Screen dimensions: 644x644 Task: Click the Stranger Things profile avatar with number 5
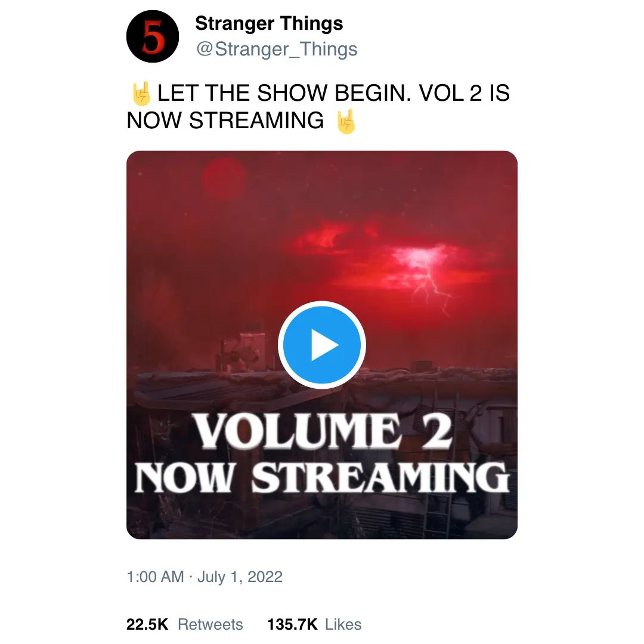click(x=153, y=36)
